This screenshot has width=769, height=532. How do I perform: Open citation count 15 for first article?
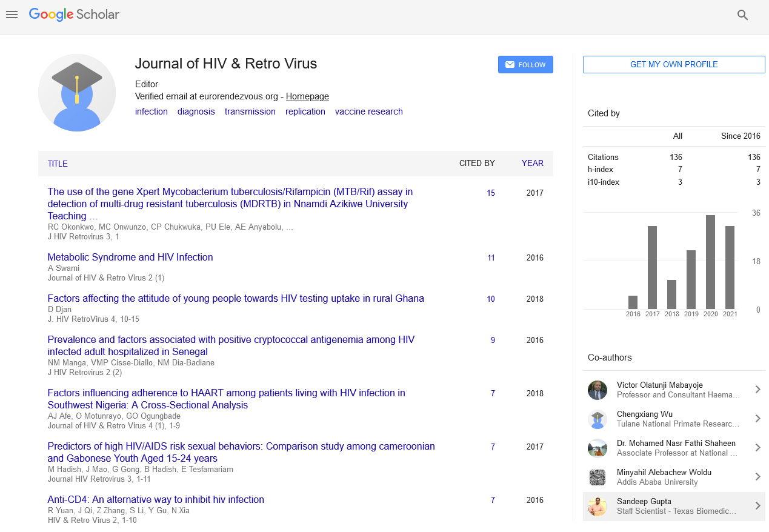[x=491, y=193]
